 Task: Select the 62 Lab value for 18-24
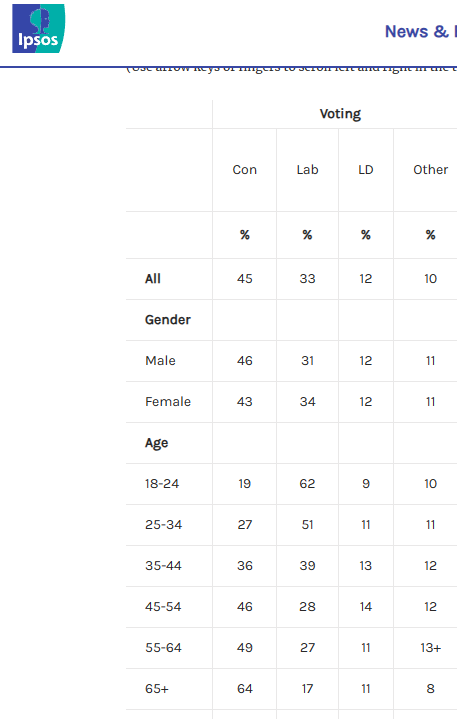(307, 484)
